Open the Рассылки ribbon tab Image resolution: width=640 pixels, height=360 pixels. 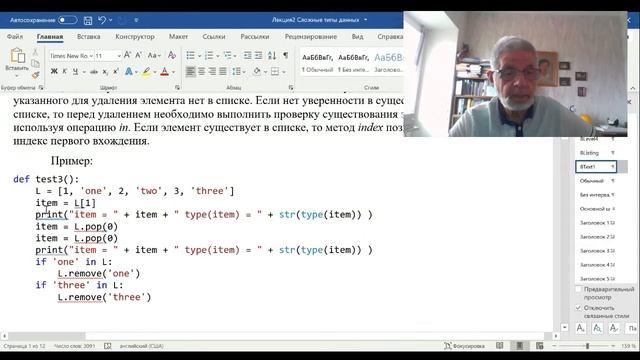coord(255,36)
